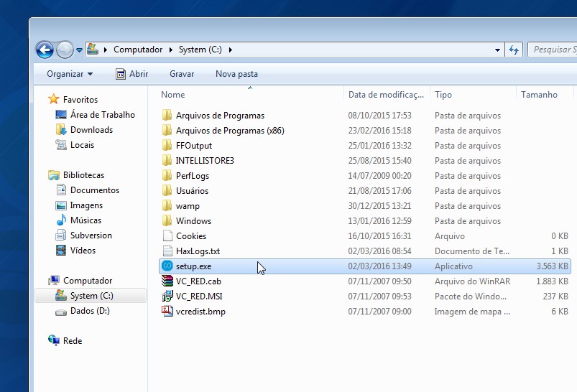Click the size value "3.563 KB"

[552, 266]
